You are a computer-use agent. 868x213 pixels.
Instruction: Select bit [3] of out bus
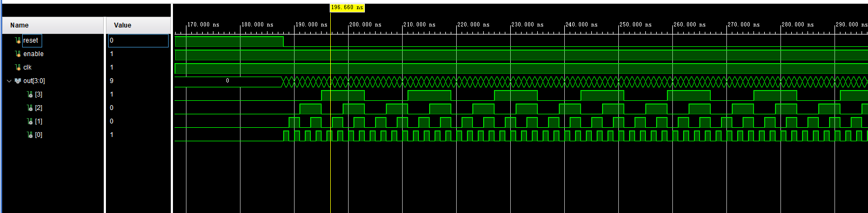(x=38, y=94)
